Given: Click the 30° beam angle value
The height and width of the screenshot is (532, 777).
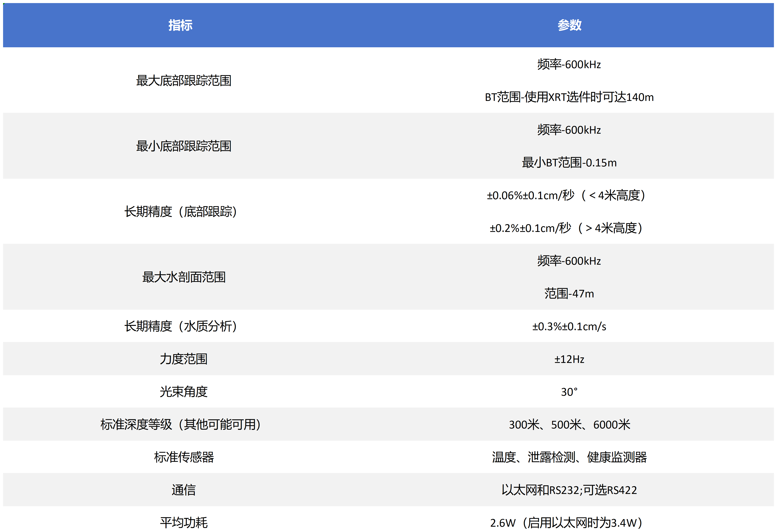Looking at the screenshot, I should pyautogui.click(x=569, y=392).
